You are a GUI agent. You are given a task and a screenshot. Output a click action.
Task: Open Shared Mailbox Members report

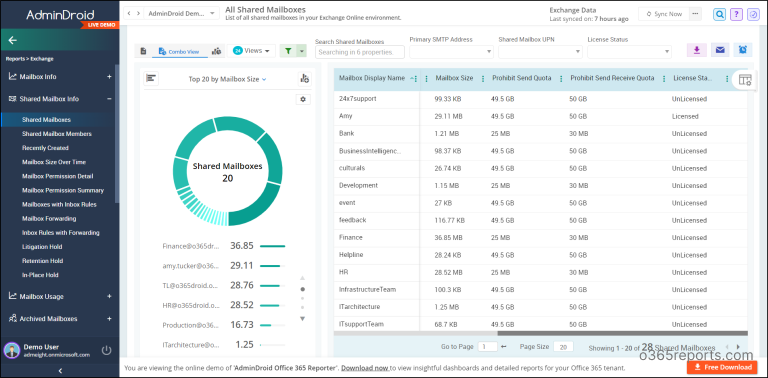click(57, 134)
